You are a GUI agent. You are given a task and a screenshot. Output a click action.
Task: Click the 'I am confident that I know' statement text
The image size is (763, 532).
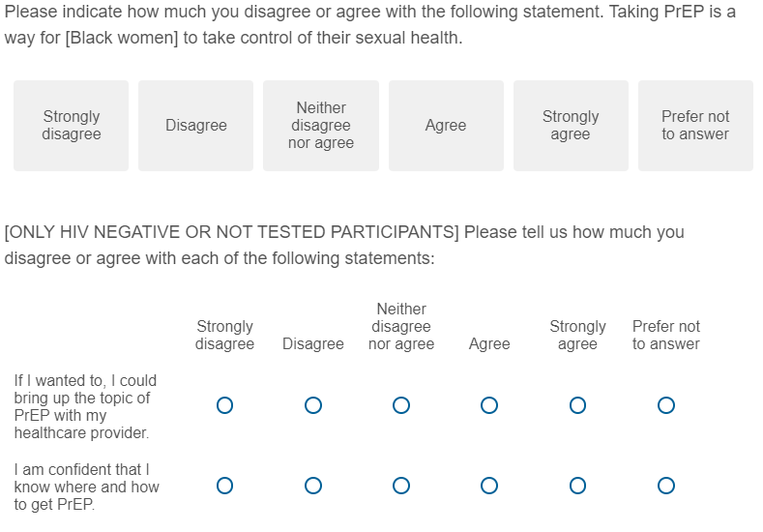click(86, 487)
